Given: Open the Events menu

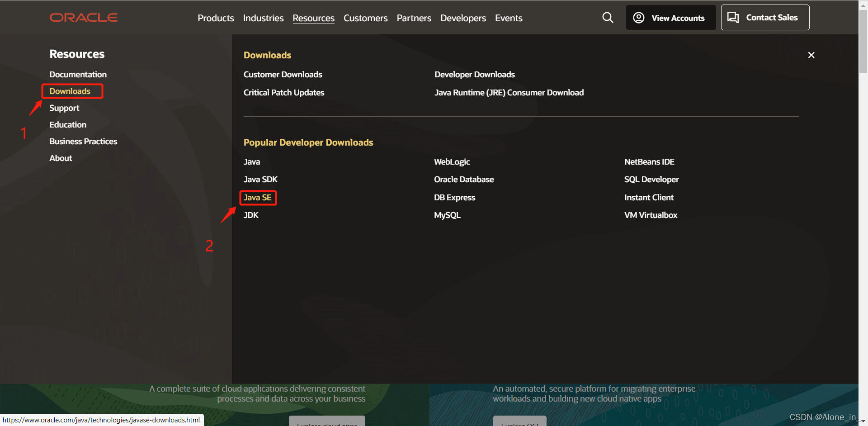Looking at the screenshot, I should (509, 18).
